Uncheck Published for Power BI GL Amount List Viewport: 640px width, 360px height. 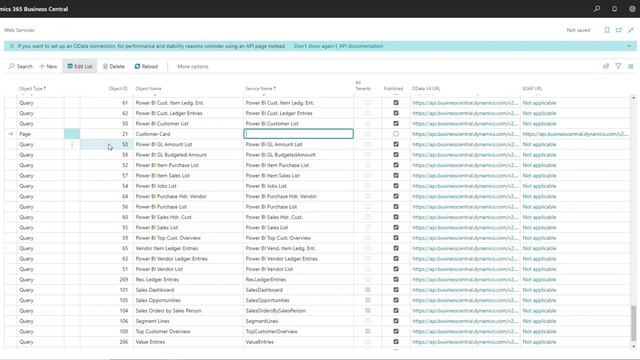coord(396,144)
